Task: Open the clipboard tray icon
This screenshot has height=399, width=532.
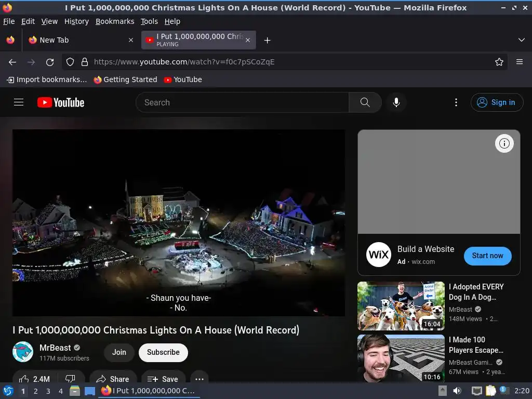Action: tap(490, 391)
